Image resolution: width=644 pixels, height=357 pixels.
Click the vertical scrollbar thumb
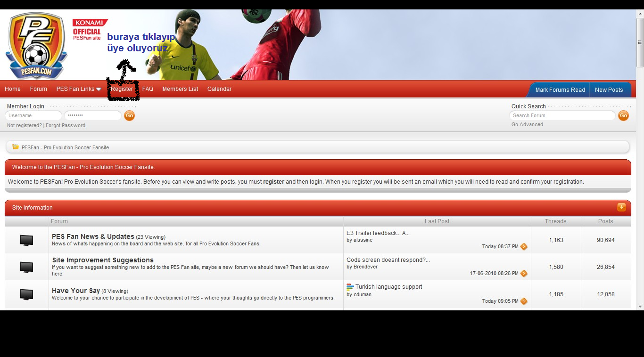pos(640,42)
